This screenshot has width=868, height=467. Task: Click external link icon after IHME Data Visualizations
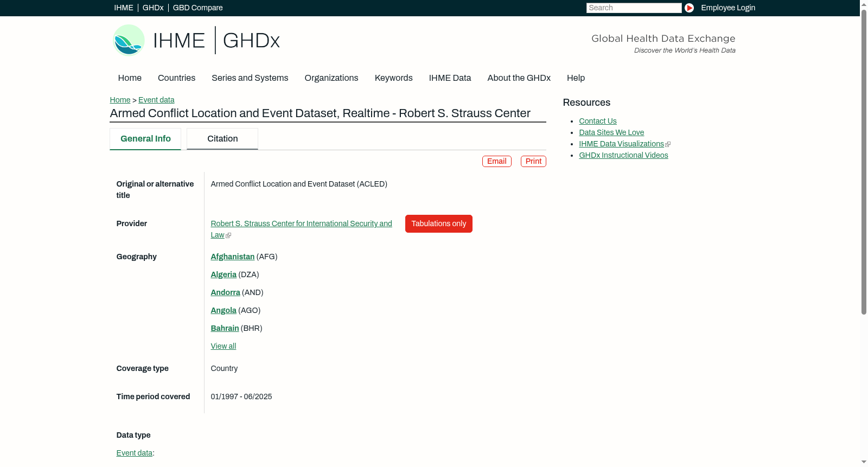(668, 144)
